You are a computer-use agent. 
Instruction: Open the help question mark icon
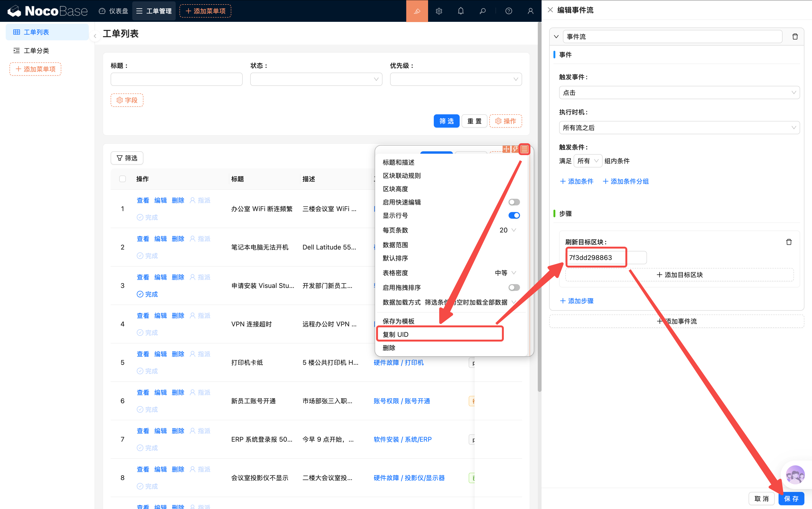coord(508,11)
